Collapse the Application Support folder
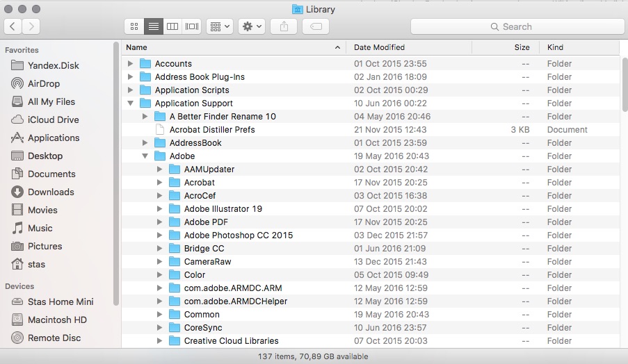This screenshot has width=628, height=364. coord(130,104)
